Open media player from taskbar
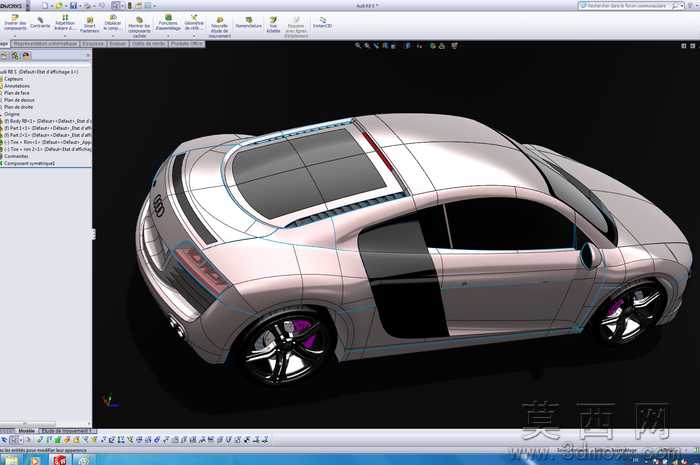This screenshot has height=465, width=700. (x=35, y=460)
